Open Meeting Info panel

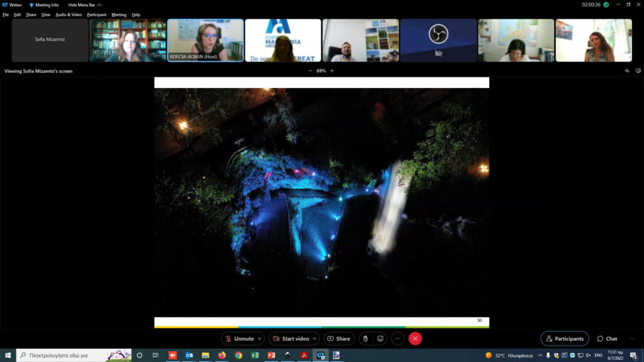click(44, 5)
